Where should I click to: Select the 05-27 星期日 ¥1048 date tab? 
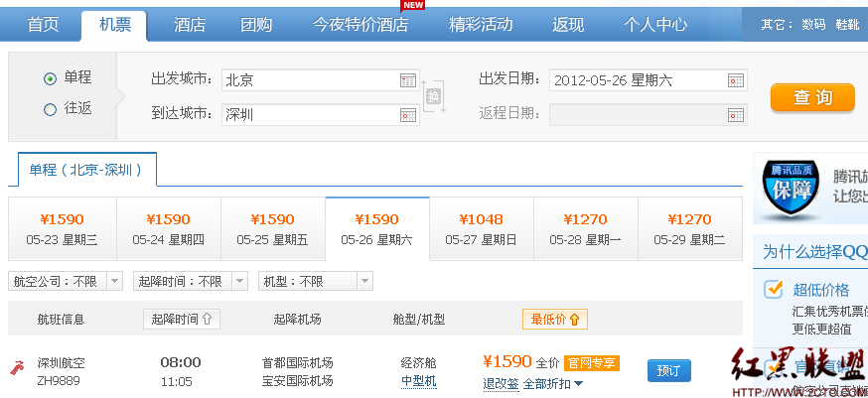coord(481,229)
